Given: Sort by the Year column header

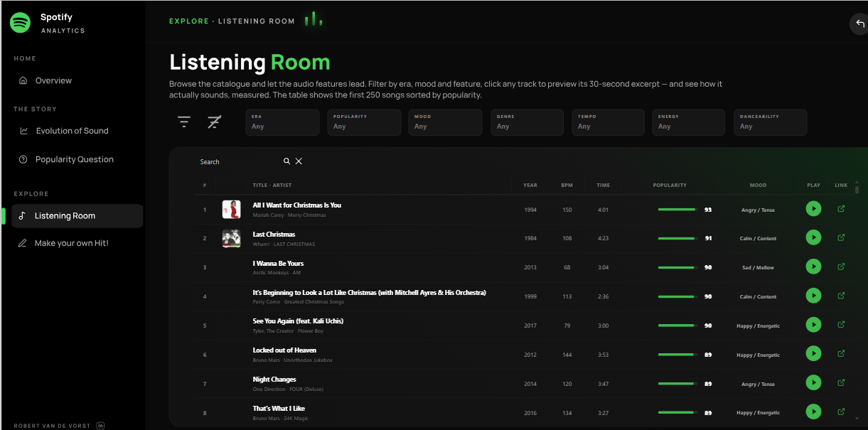Looking at the screenshot, I should (x=530, y=186).
